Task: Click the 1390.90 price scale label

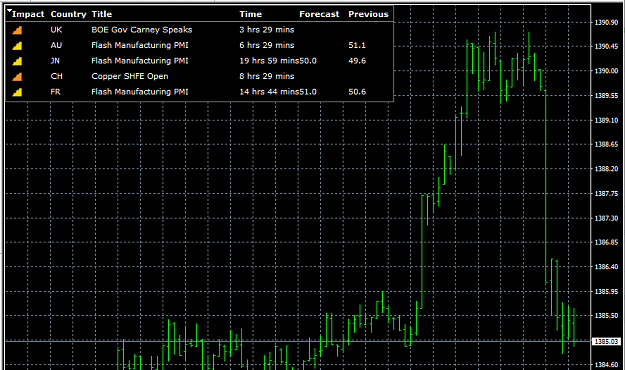Action: (x=606, y=23)
